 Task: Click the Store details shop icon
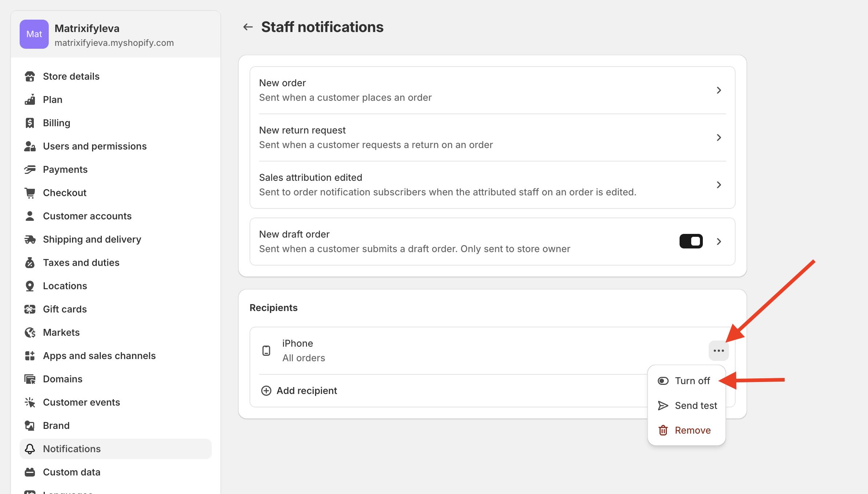pyautogui.click(x=30, y=76)
